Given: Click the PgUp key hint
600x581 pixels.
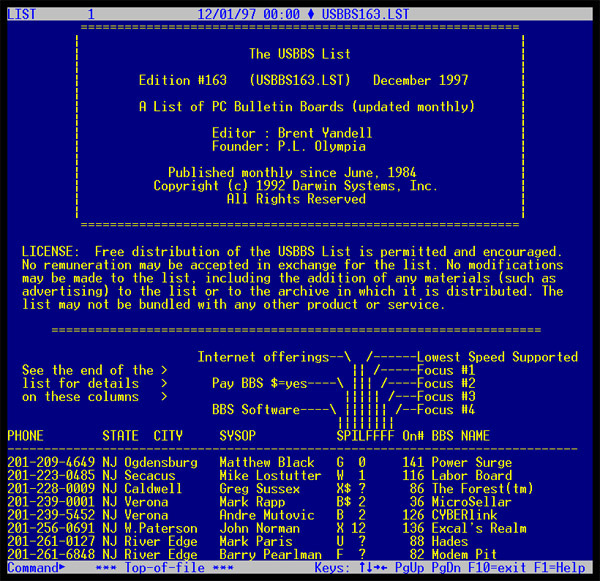Looking at the screenshot, I should tap(409, 568).
